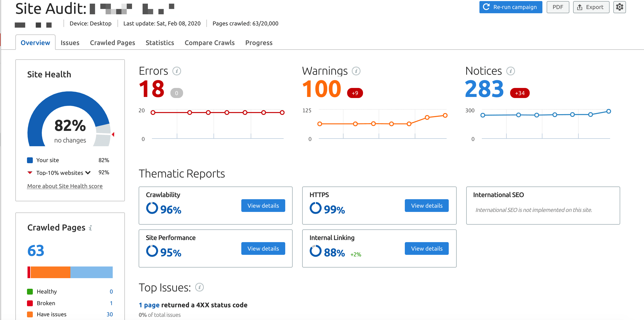Click the last data point on the Warnings chart
The width and height of the screenshot is (644, 320).
[445, 115]
